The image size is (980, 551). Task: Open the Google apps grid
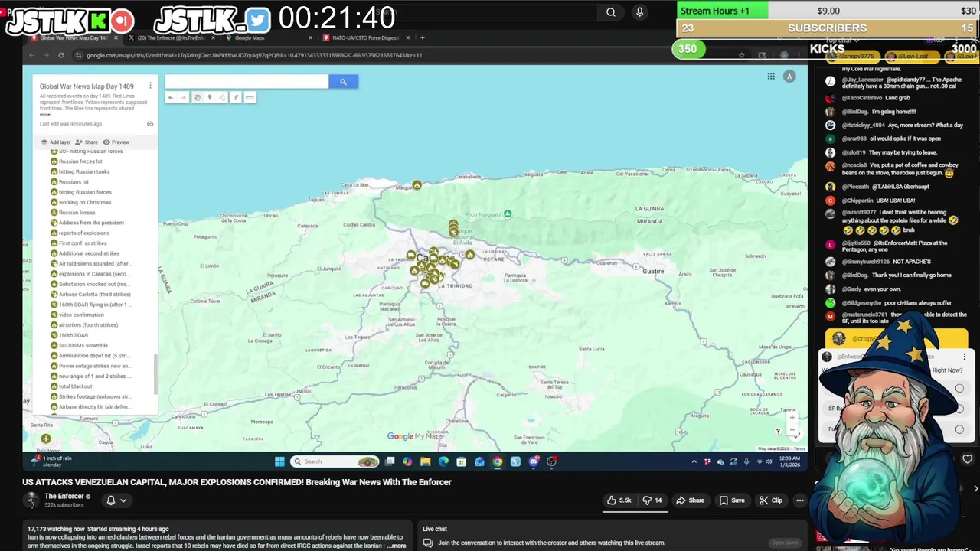[771, 76]
